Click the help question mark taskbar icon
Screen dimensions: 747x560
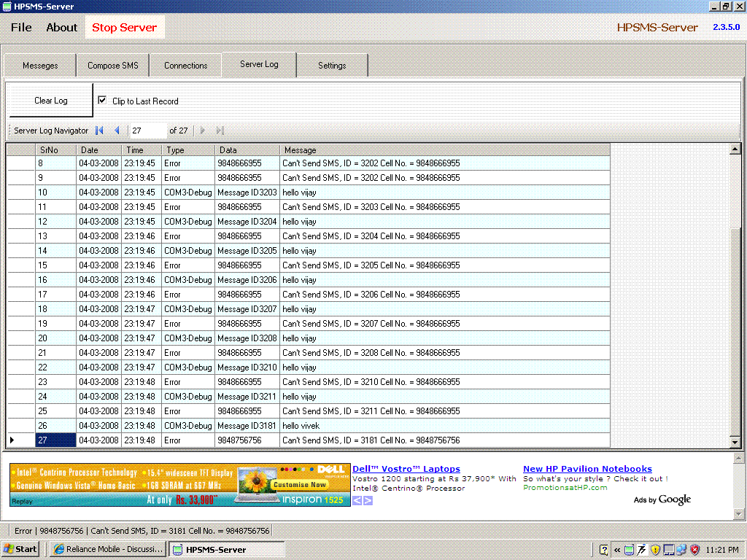pyautogui.click(x=604, y=550)
